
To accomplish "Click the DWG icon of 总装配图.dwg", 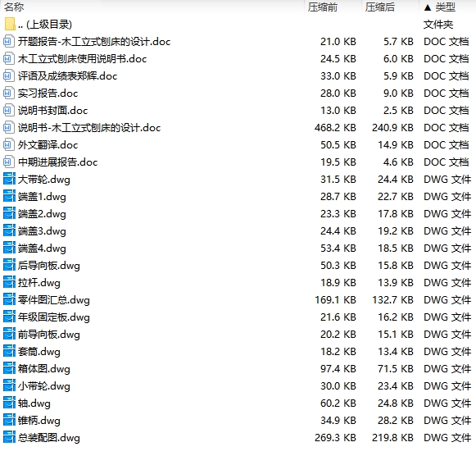I will pos(9,437).
